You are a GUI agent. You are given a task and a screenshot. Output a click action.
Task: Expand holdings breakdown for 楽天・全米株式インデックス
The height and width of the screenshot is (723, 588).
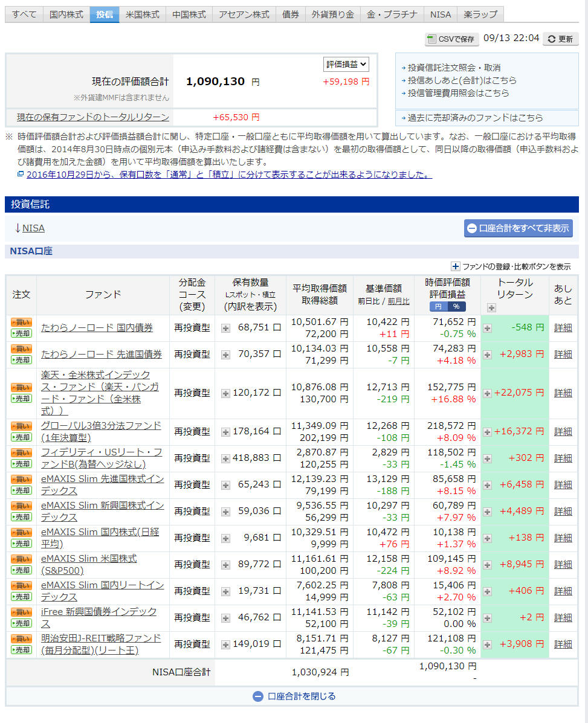click(225, 394)
